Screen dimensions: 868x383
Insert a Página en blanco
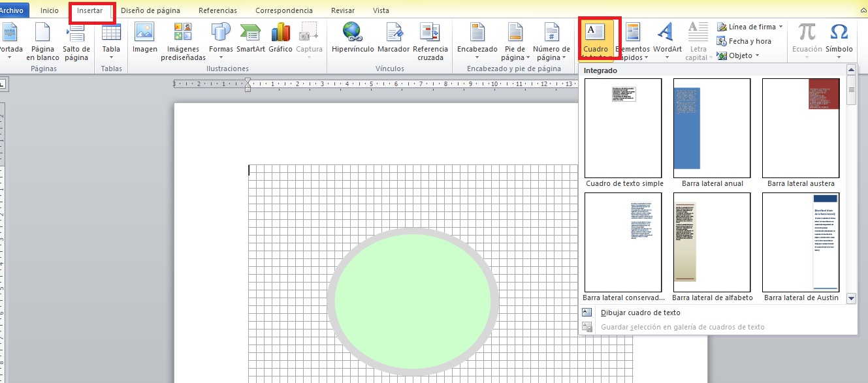point(43,40)
